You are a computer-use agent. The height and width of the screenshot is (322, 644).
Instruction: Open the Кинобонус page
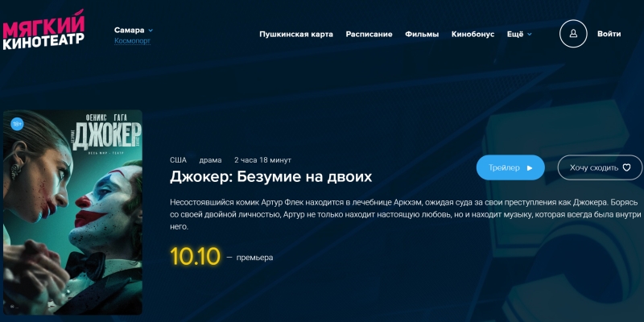click(x=473, y=34)
